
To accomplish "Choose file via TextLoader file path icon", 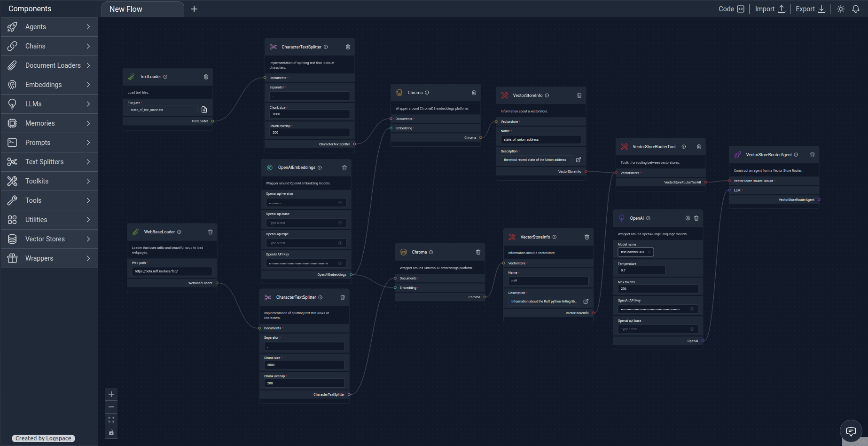I will coord(204,110).
